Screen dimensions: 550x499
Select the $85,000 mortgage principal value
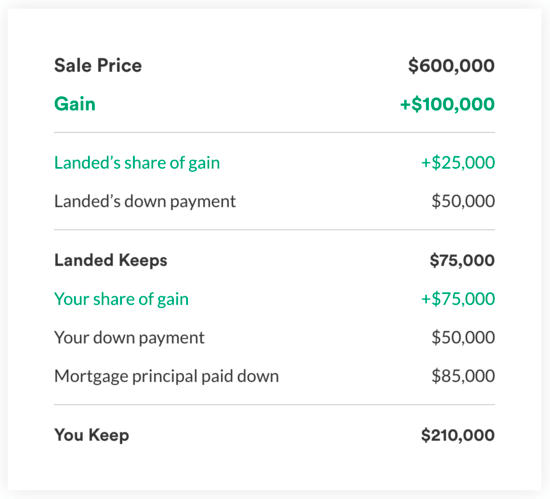(x=463, y=376)
